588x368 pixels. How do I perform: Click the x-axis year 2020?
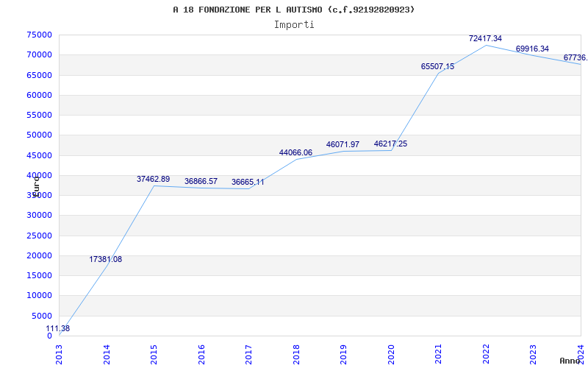pyautogui.click(x=392, y=355)
